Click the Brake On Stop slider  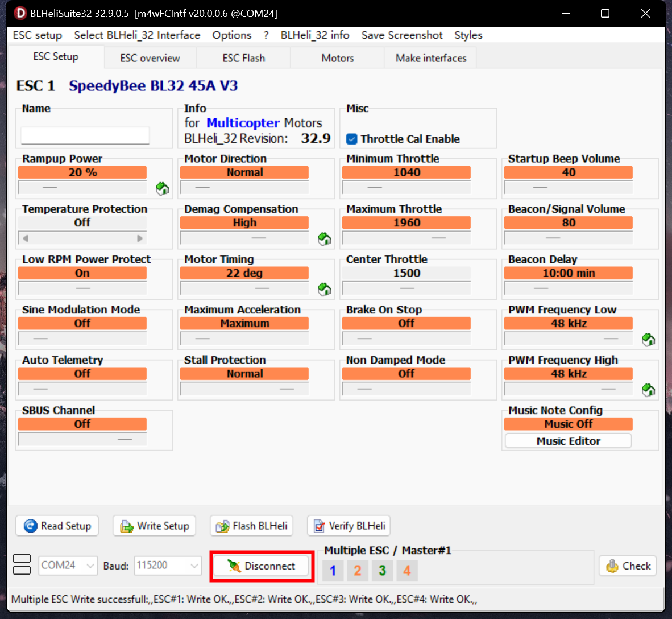406,339
